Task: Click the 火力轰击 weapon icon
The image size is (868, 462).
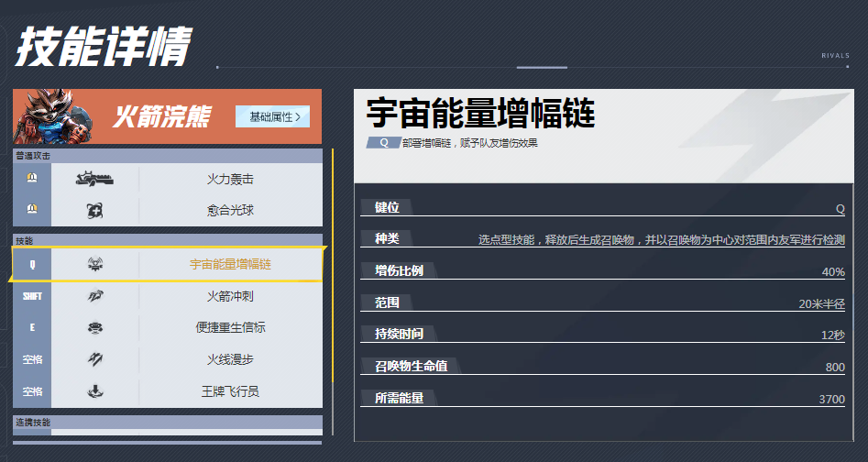Action: 94,179
